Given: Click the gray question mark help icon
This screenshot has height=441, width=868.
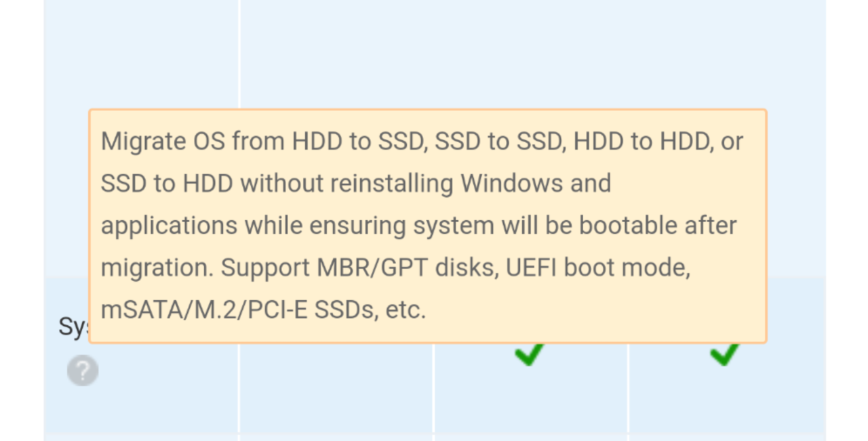Looking at the screenshot, I should tap(83, 371).
